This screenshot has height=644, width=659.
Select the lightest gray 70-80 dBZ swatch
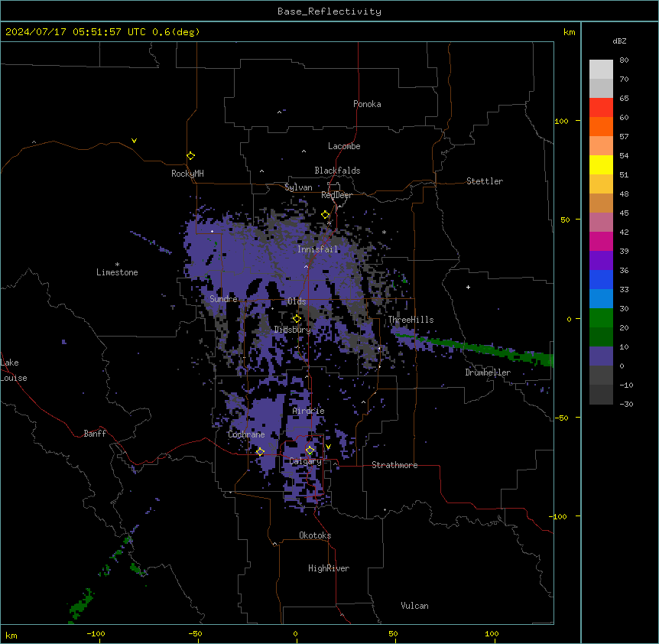[x=601, y=70]
